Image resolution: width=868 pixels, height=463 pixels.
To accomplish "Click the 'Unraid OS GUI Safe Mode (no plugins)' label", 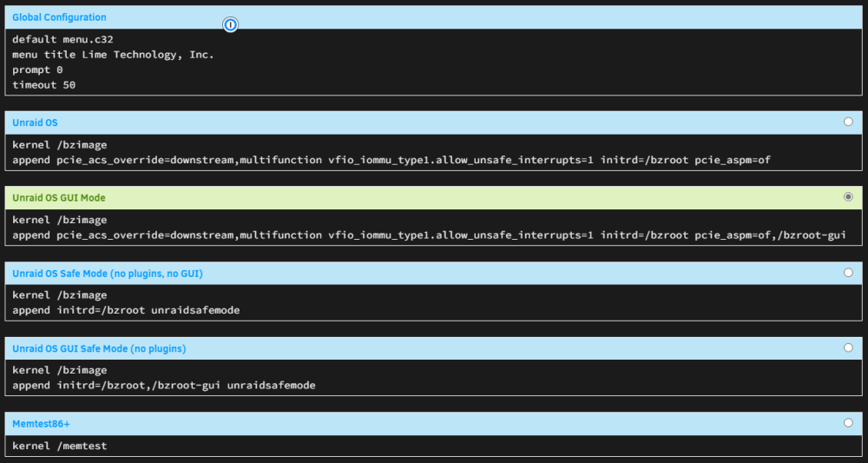I will 99,349.
